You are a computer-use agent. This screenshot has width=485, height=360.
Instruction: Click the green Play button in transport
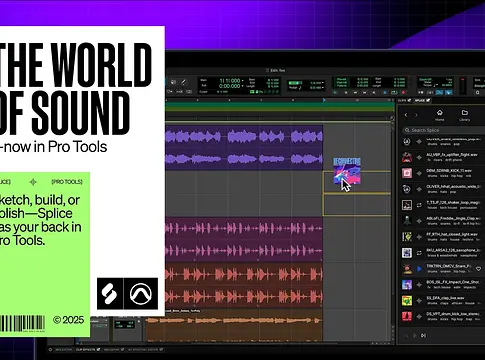[394, 92]
